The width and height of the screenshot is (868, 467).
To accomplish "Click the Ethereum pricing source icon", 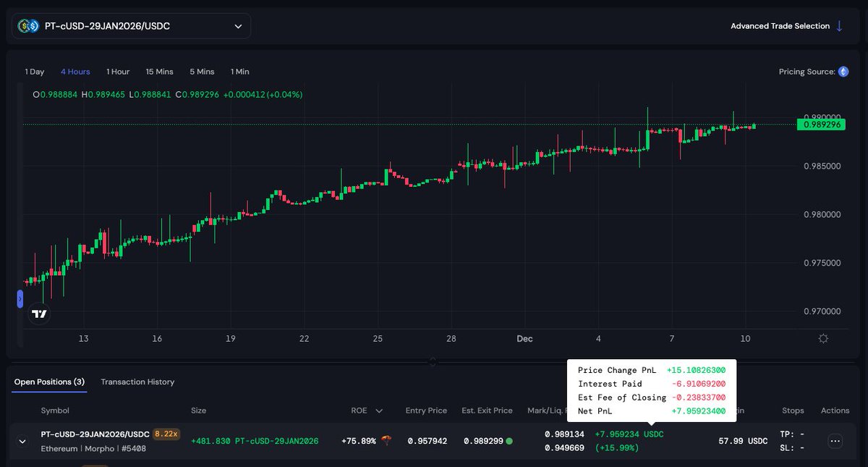I will pos(843,72).
